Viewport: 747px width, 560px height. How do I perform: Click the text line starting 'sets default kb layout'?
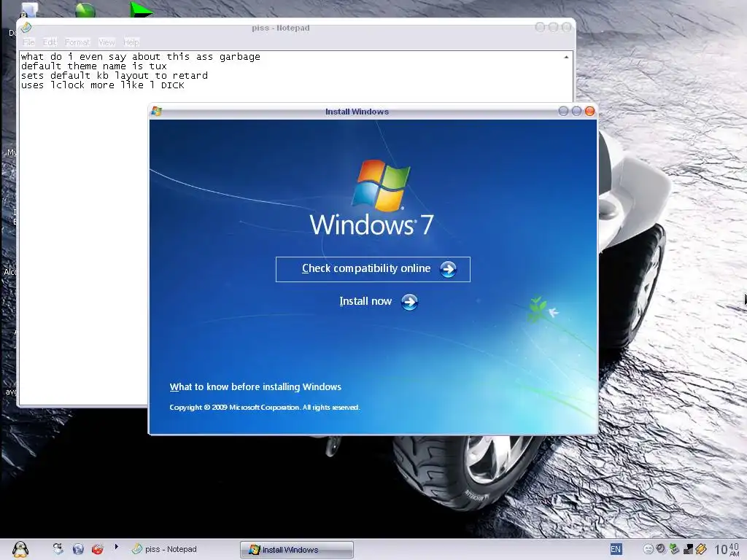[x=115, y=76]
